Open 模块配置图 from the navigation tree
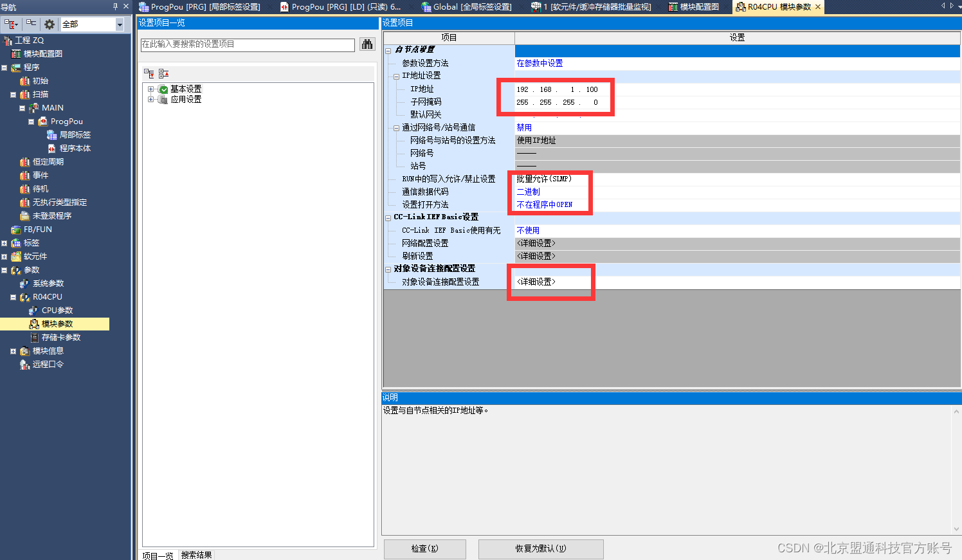This screenshot has height=560, width=962. (x=44, y=53)
